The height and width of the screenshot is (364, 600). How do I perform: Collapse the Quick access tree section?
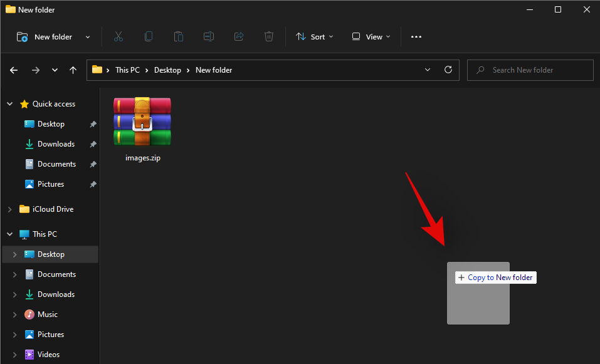pyautogui.click(x=10, y=104)
